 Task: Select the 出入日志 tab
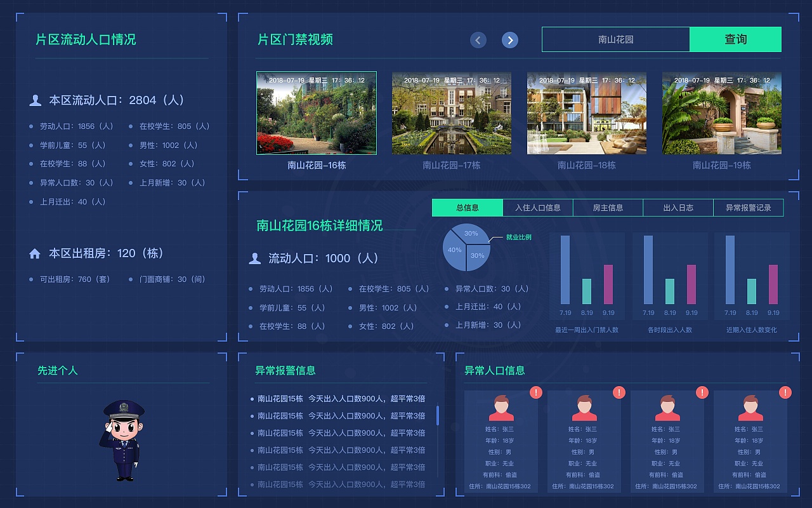tap(678, 207)
